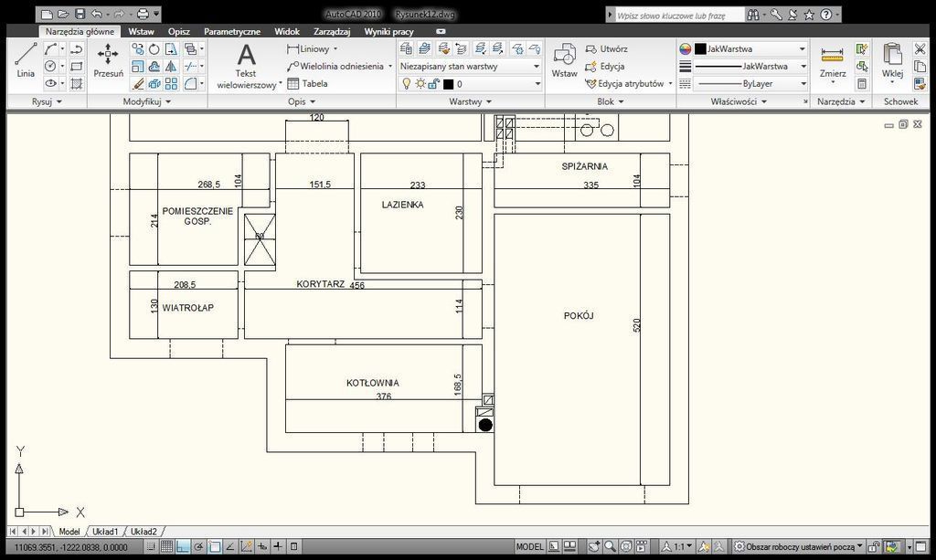Click Wielolinia odniesienia tool

(x=335, y=66)
